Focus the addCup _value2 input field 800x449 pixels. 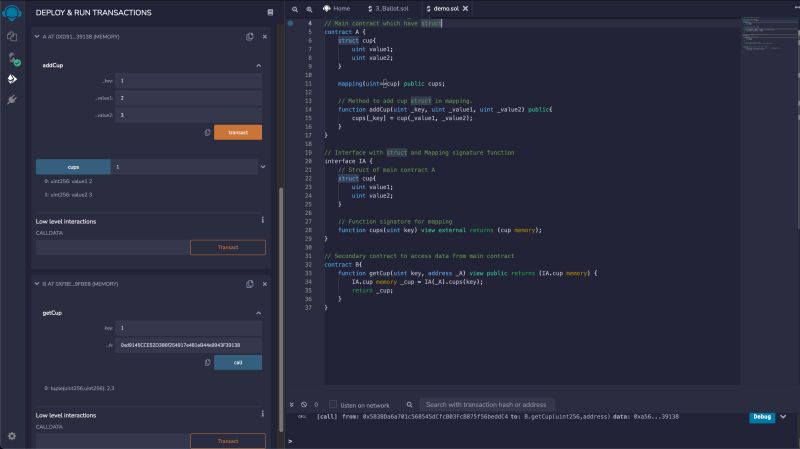(x=188, y=115)
